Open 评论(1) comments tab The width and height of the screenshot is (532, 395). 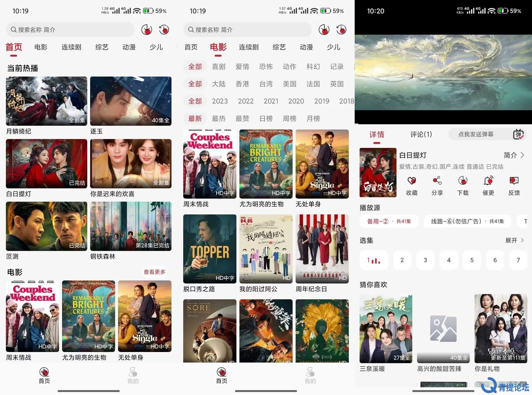tap(421, 135)
